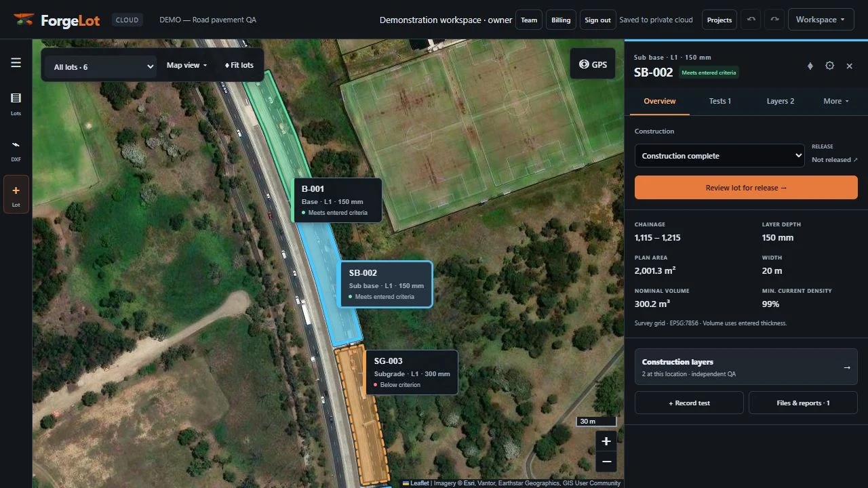
Task: Open the Workspace dropdown menu
Action: click(821, 20)
